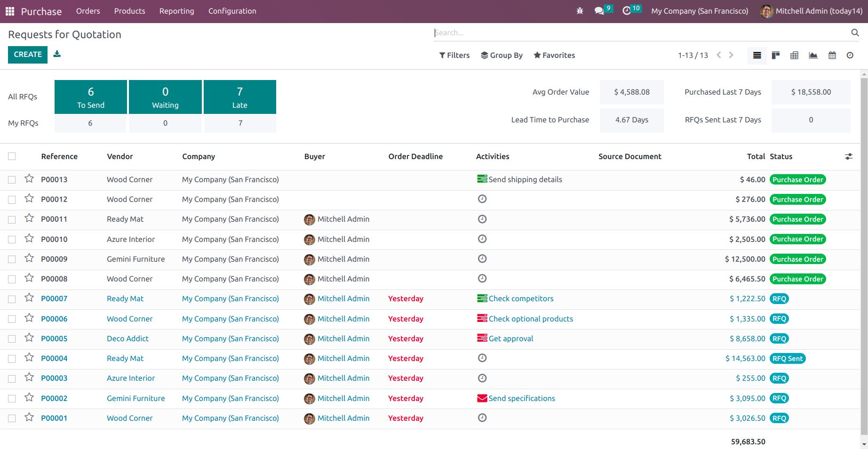Click the CREATE button
Image resolution: width=868 pixels, height=449 pixels.
(28, 55)
